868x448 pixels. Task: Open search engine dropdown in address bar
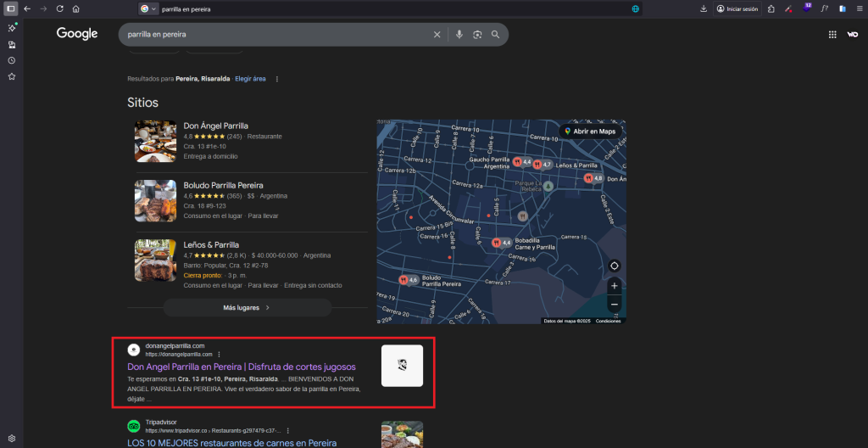pyautogui.click(x=147, y=8)
